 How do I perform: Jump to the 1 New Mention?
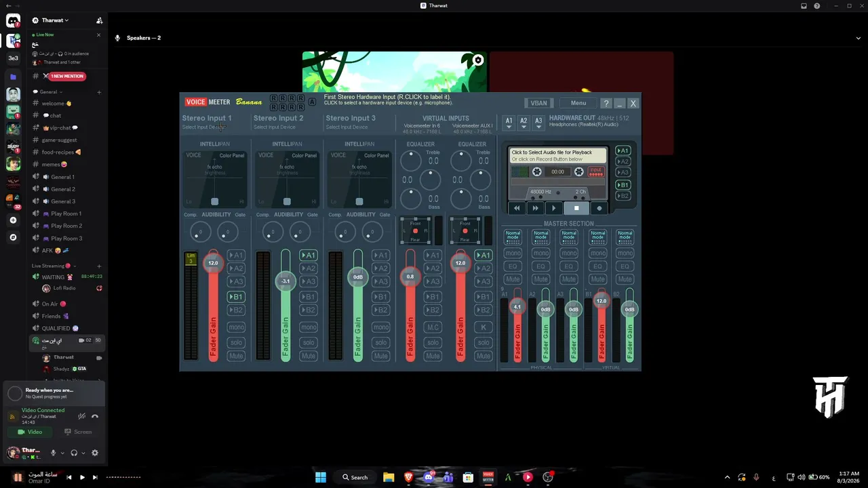pos(66,76)
